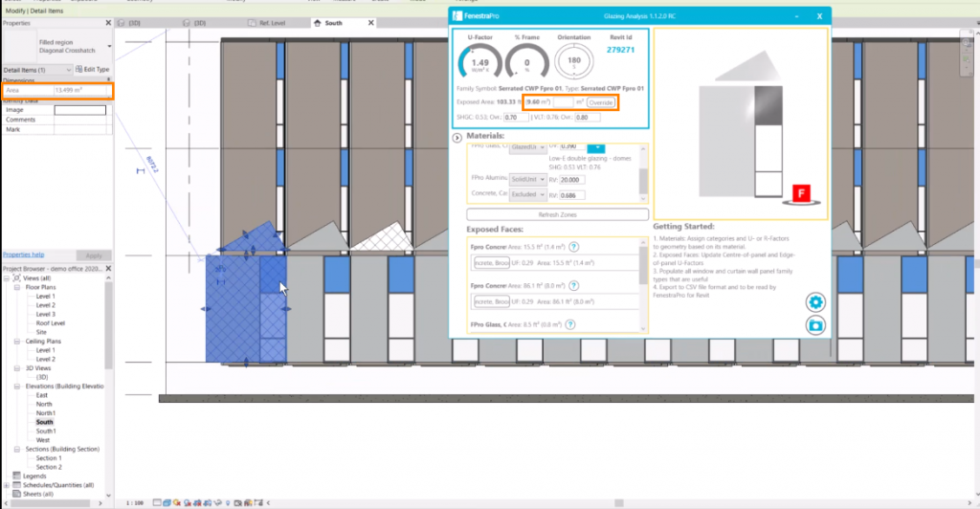Close the South view tab
Image resolution: width=980 pixels, height=509 pixels.
point(370,23)
